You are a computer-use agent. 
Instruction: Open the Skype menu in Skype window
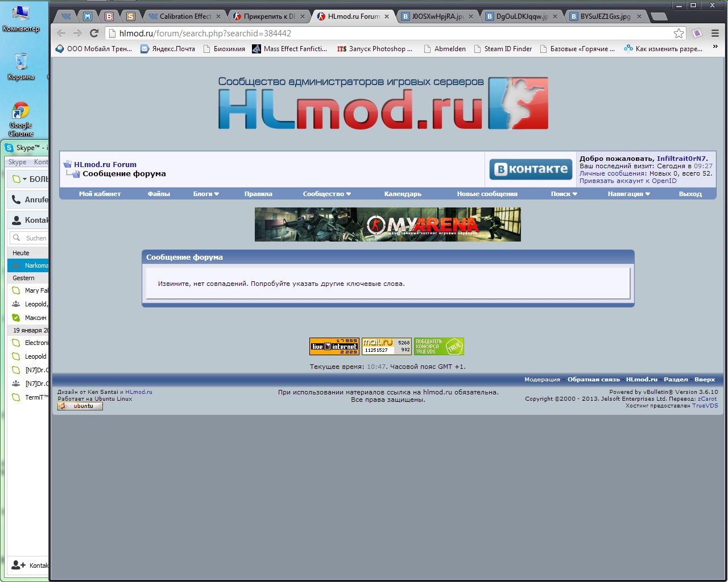click(17, 162)
